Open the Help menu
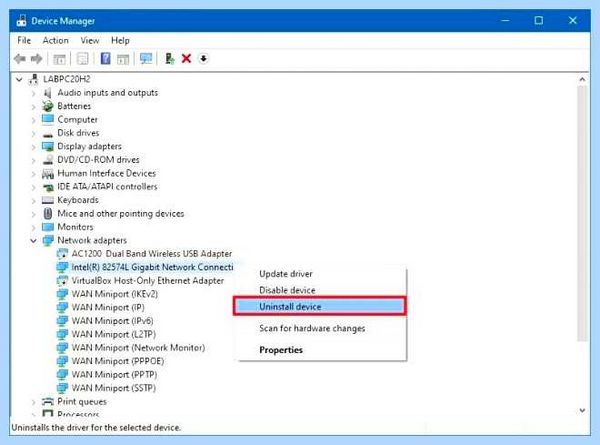 pos(120,40)
